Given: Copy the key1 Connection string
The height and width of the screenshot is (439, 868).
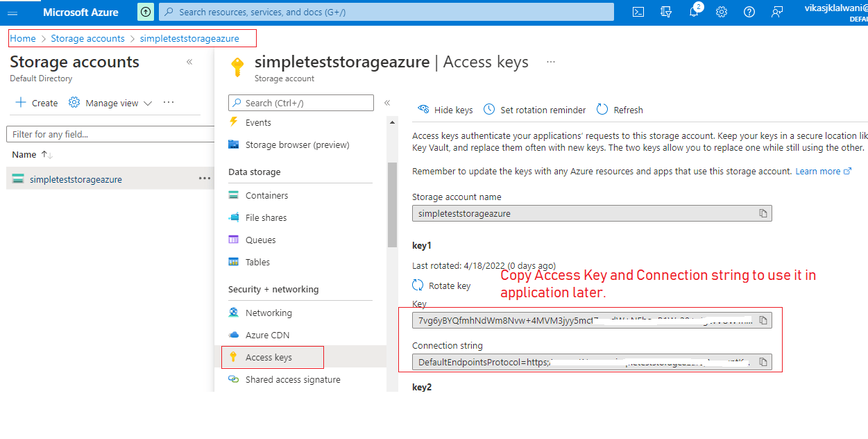Looking at the screenshot, I should (763, 362).
